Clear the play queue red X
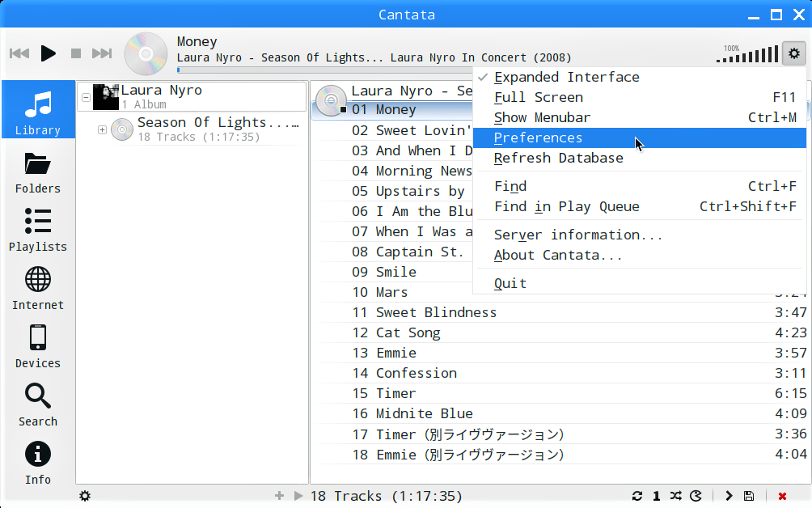The width and height of the screenshot is (812, 508). [x=782, y=496]
